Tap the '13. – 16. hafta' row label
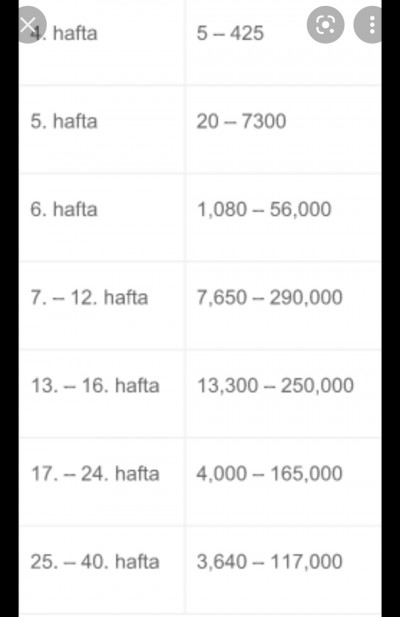The width and height of the screenshot is (400, 617). tap(95, 386)
